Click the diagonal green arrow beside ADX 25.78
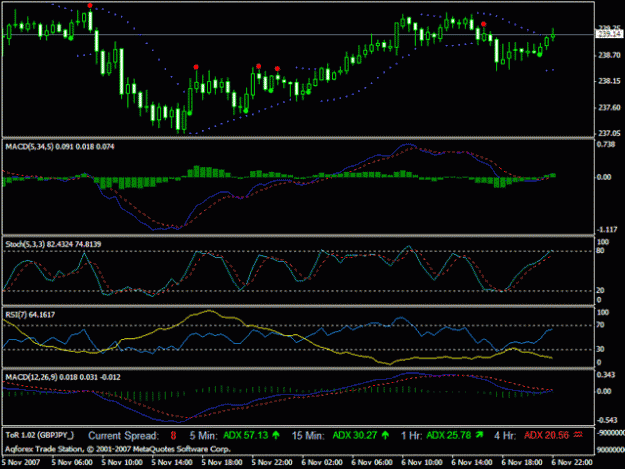625x469 pixels. tap(480, 435)
